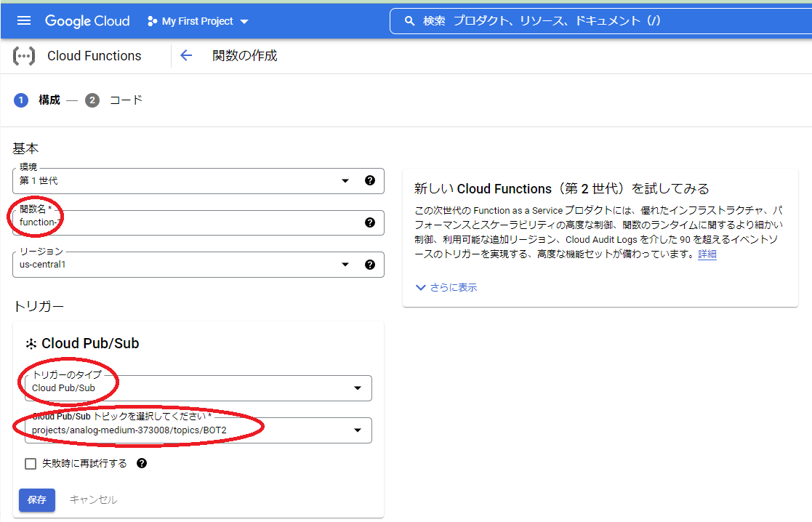812x522 pixels.
Task: Click the 新しい Cloud Functions(第 2 世代) heading
Action: (561, 188)
